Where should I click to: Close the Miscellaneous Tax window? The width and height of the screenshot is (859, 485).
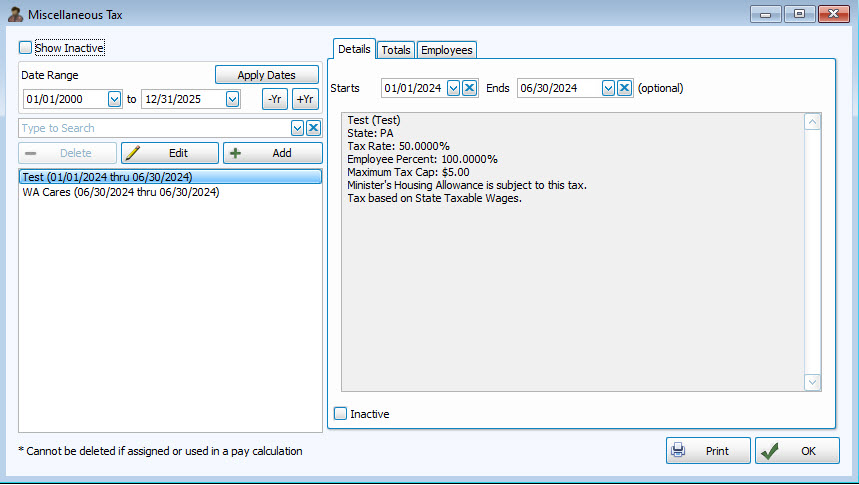coord(834,14)
